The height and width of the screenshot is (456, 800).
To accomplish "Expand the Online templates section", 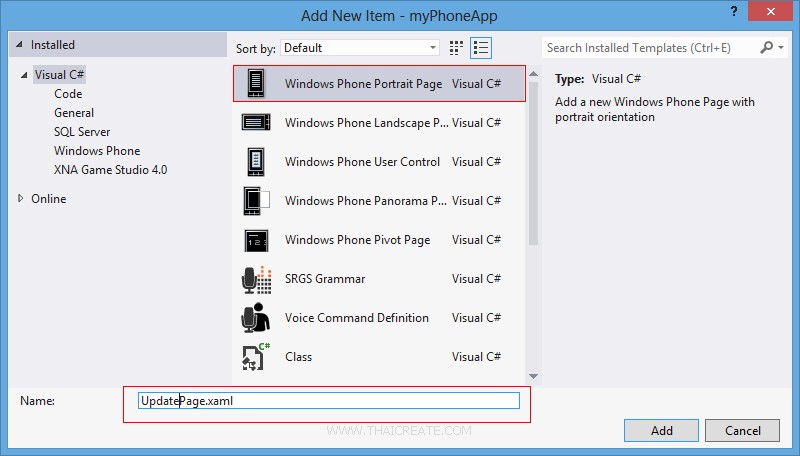I will (21, 199).
